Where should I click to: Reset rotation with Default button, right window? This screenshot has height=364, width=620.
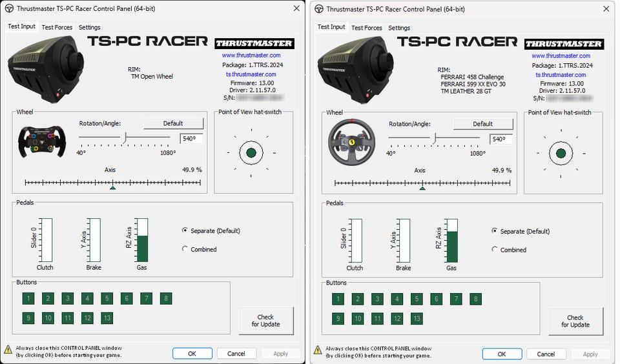click(x=483, y=124)
